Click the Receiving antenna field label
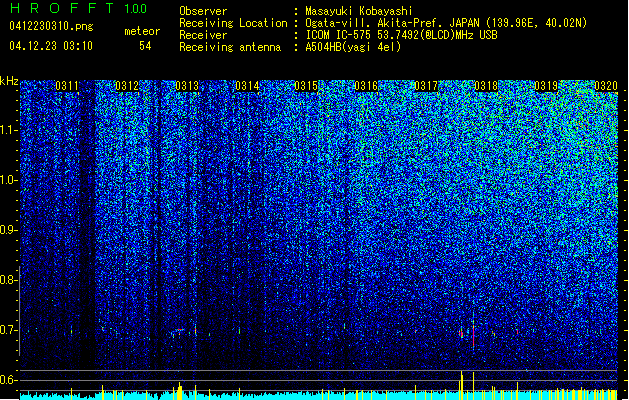The image size is (629, 400). pos(230,47)
